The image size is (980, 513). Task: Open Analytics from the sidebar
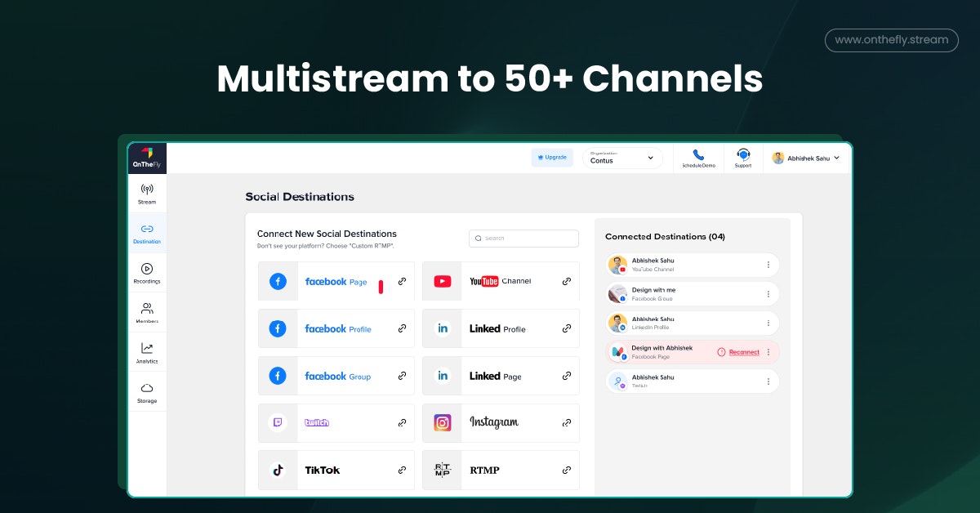coord(147,353)
